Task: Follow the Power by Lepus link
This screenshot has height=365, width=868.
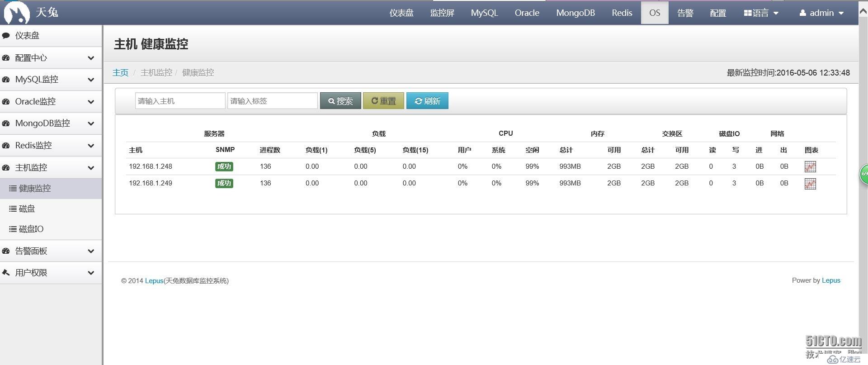Action: (831, 280)
